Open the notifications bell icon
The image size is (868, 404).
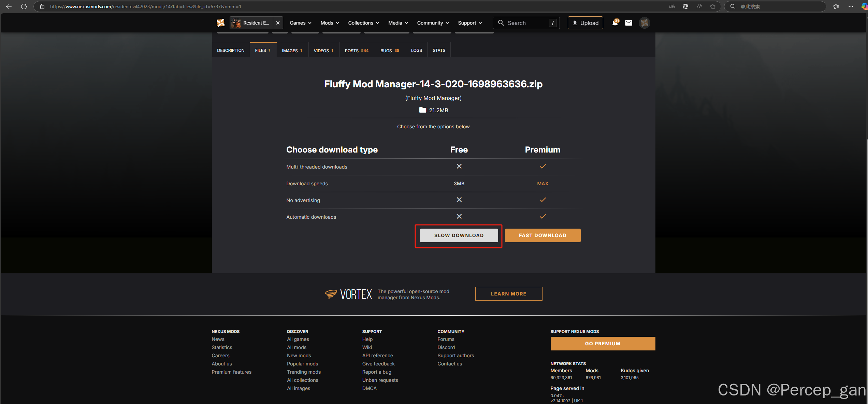[615, 23]
